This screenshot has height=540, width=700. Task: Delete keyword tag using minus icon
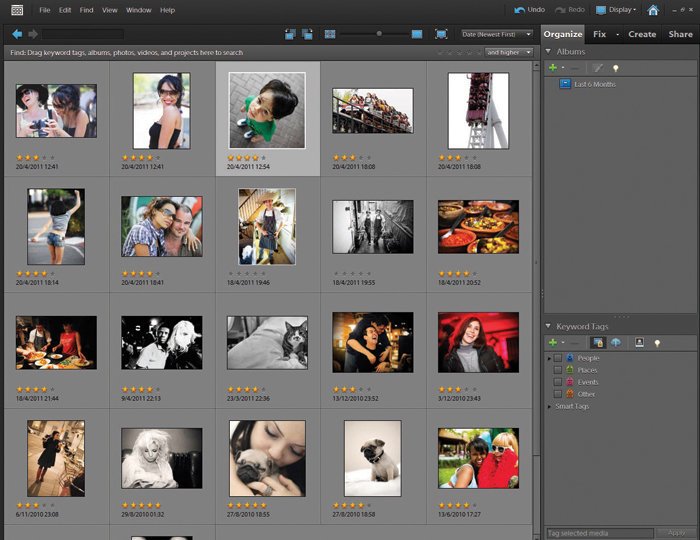pyautogui.click(x=575, y=343)
